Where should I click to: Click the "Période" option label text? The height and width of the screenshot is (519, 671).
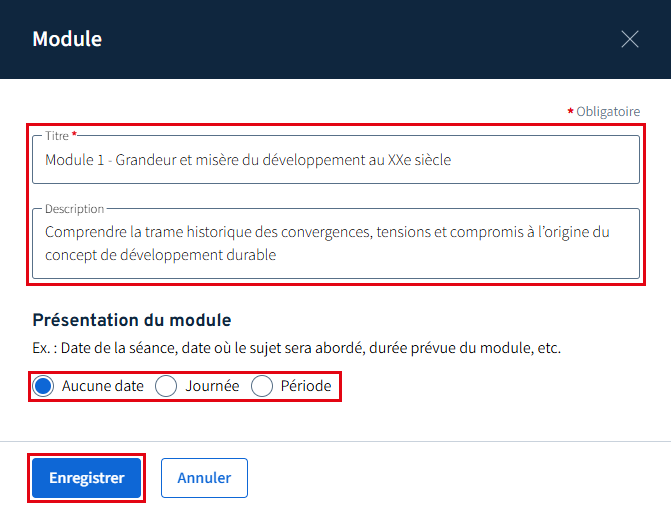[306, 386]
